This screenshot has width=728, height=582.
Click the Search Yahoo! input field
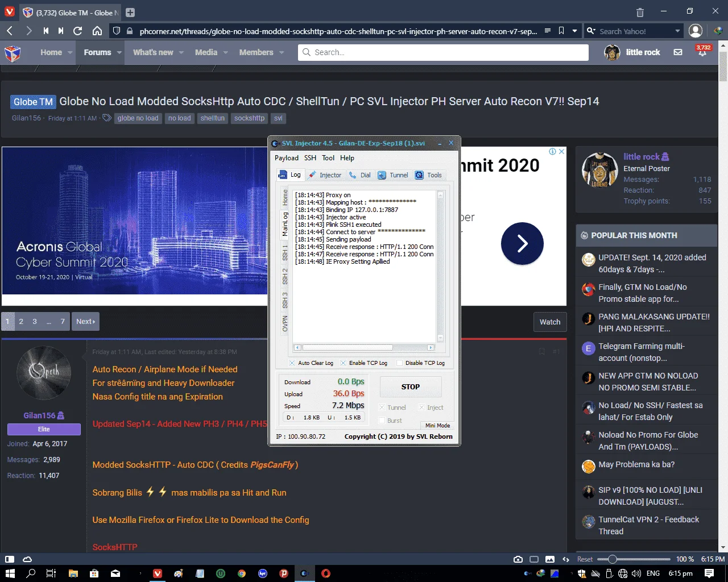[x=635, y=31]
